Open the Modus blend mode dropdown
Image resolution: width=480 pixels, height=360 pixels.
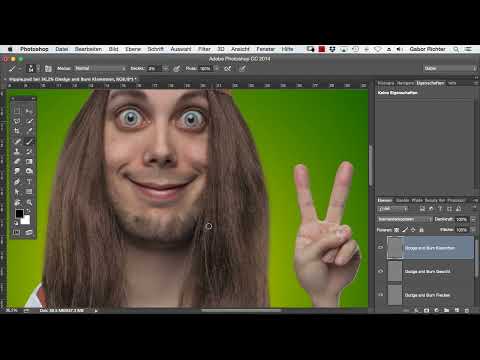click(x=100, y=68)
